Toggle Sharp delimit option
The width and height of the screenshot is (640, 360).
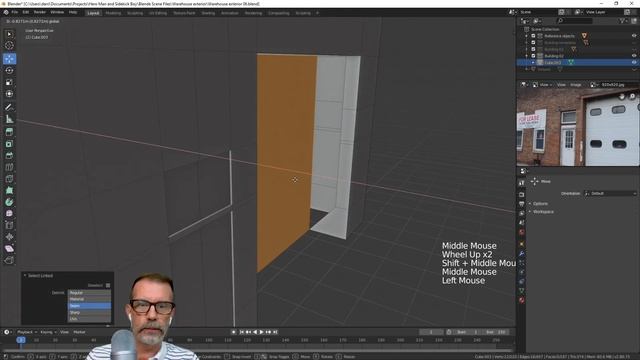click(89, 312)
